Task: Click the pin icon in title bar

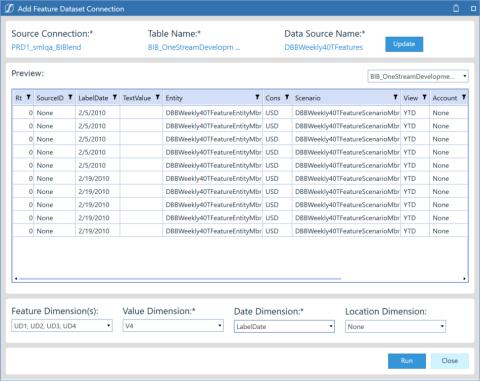Action: pyautogui.click(x=456, y=8)
